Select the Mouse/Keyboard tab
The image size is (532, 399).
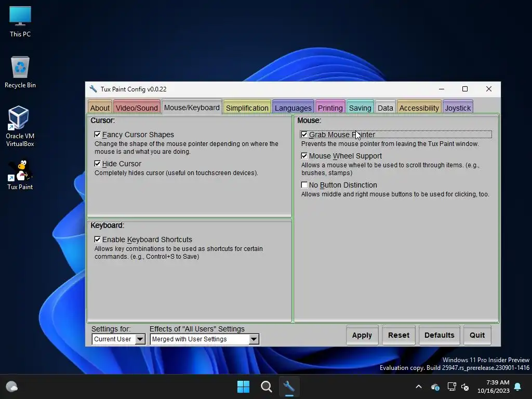pyautogui.click(x=192, y=107)
